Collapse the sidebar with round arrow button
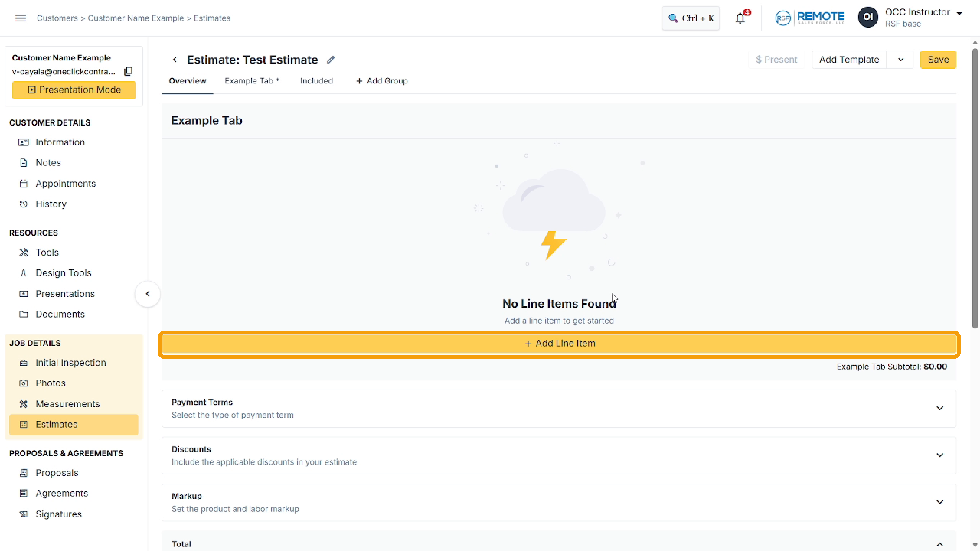The height and width of the screenshot is (551, 980). coord(148,294)
